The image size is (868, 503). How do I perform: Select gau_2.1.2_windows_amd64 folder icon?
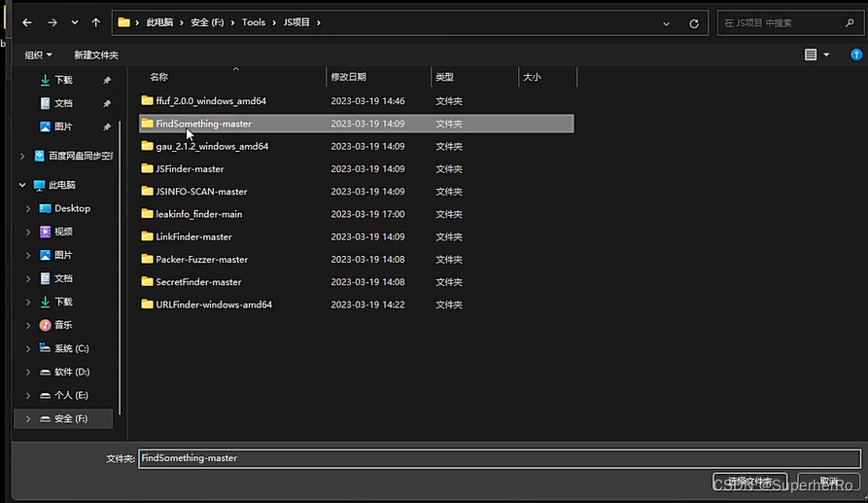[147, 146]
